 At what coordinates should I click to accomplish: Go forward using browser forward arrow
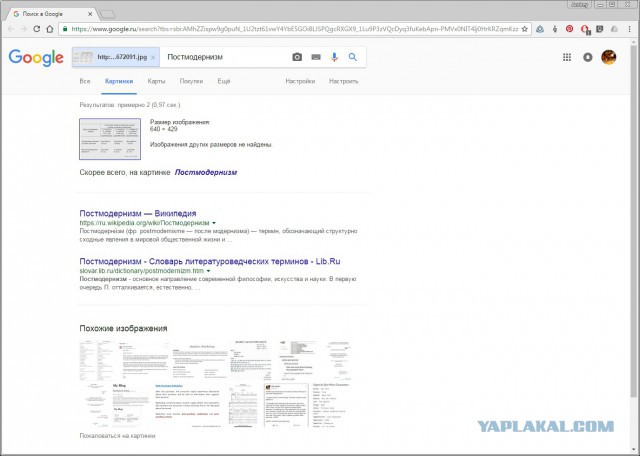[23, 29]
